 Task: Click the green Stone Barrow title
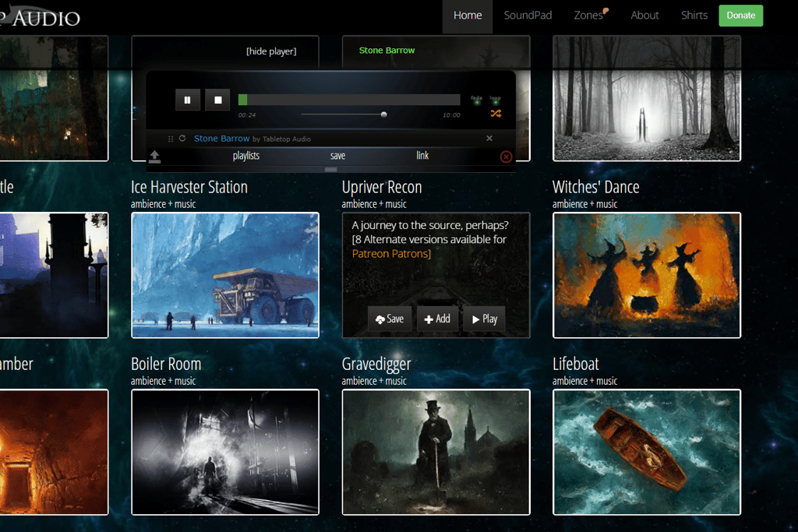[x=387, y=51]
